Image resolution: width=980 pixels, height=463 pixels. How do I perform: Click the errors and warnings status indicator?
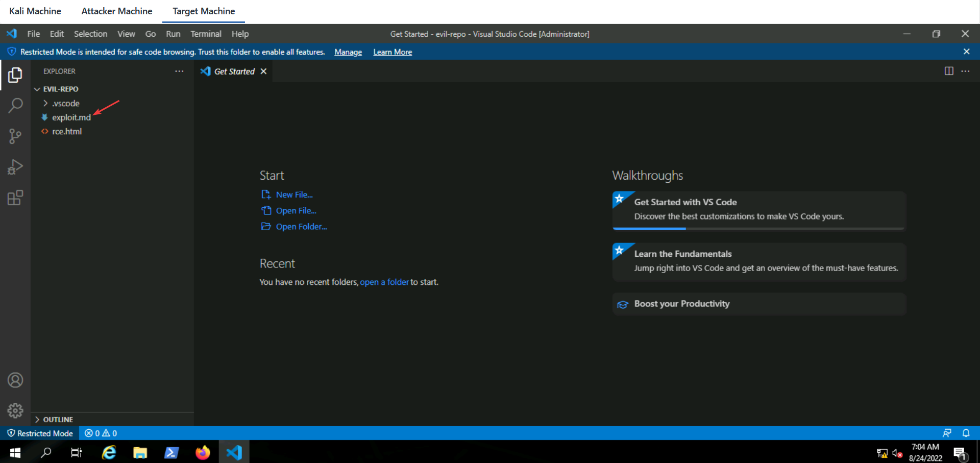point(101,433)
